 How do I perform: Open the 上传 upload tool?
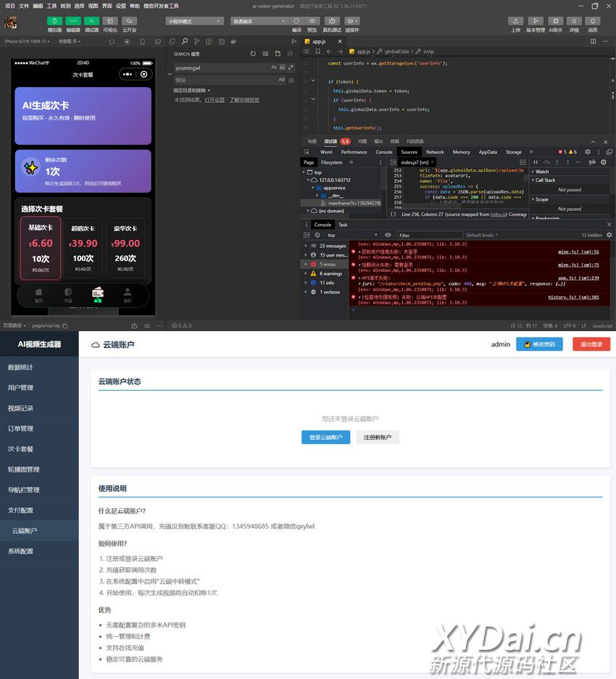pos(515,21)
